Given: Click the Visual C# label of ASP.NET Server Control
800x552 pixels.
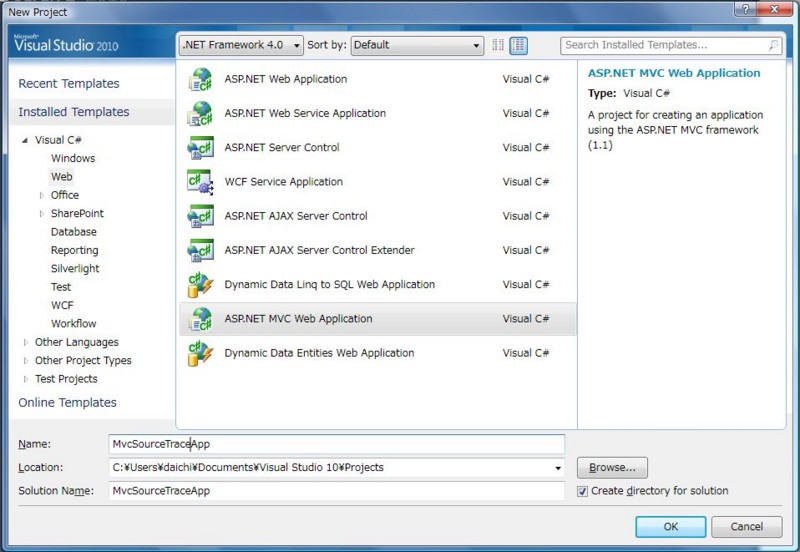Looking at the screenshot, I should tap(526, 148).
